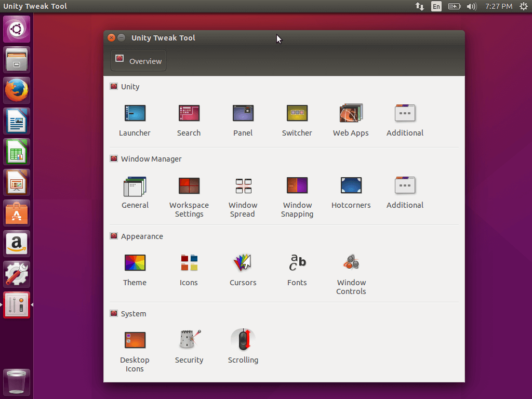Open the En keyboard layout menu
532x399 pixels.
(436, 6)
